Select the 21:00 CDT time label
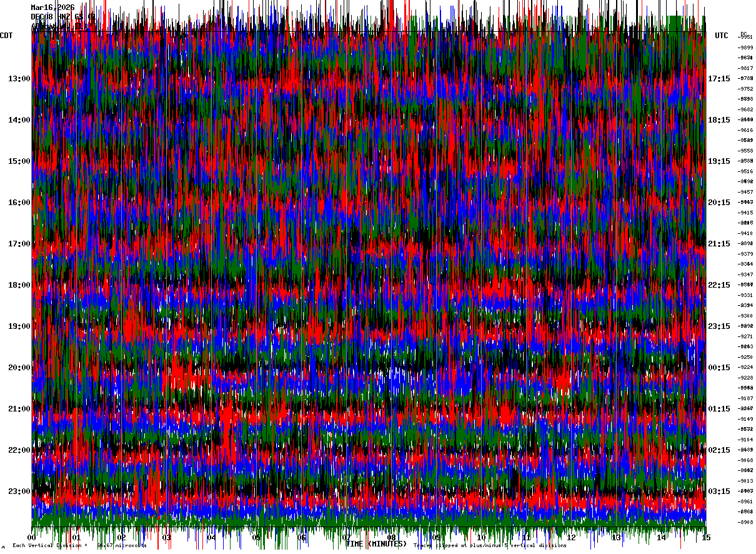The width and height of the screenshot is (756, 554). pyautogui.click(x=19, y=409)
